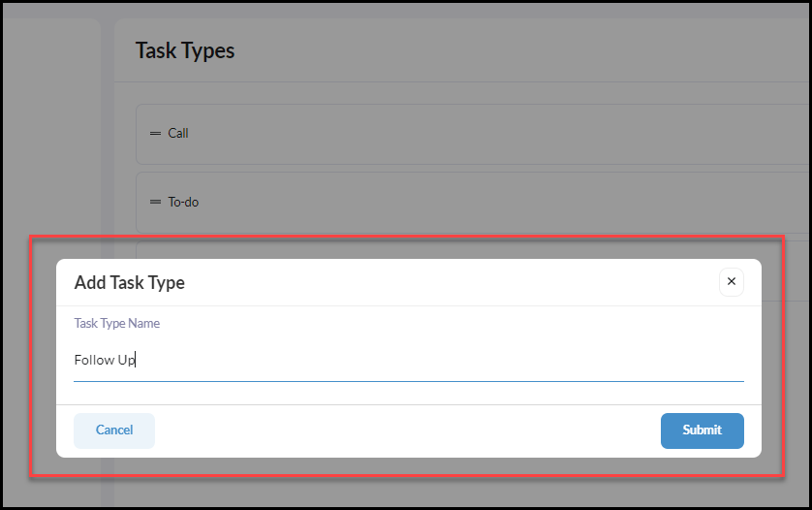Focus the Task Type Name input field
812x510 pixels.
(409, 360)
